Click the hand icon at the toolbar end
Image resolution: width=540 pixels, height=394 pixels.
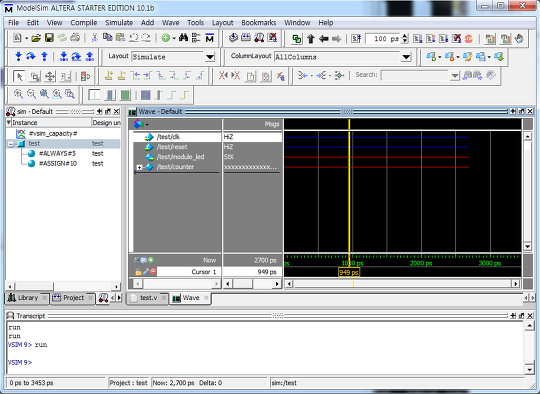click(x=519, y=39)
